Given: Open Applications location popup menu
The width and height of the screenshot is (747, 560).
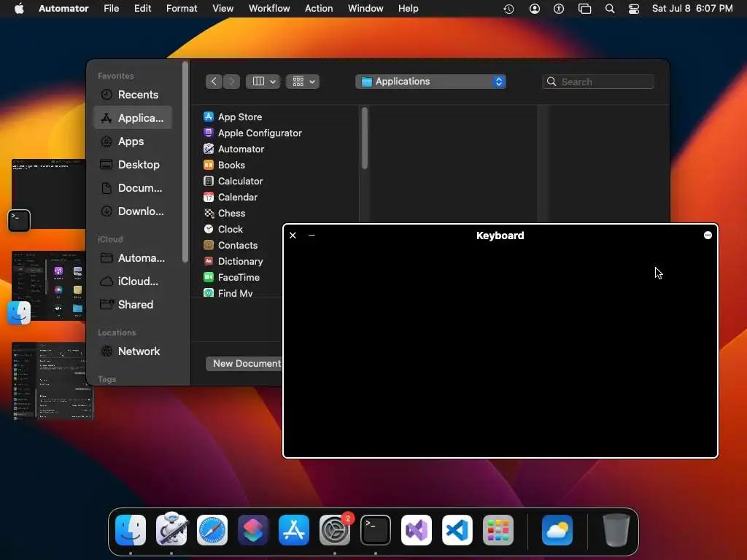Looking at the screenshot, I should [430, 82].
